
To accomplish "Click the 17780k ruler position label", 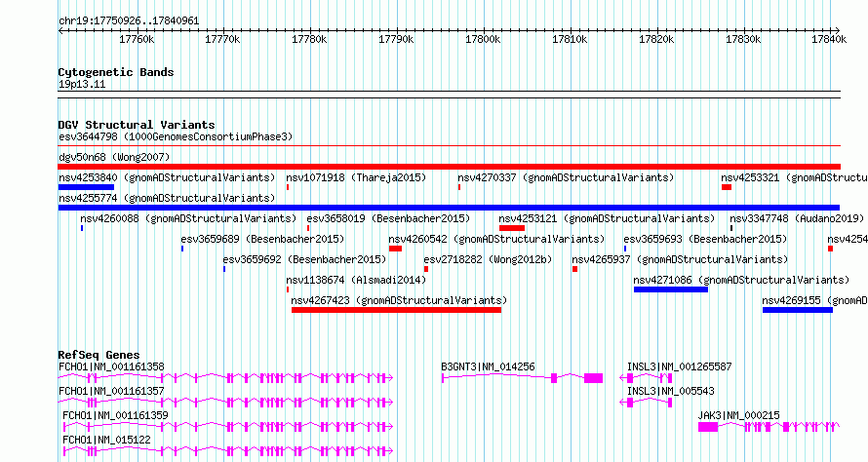I will tap(309, 39).
